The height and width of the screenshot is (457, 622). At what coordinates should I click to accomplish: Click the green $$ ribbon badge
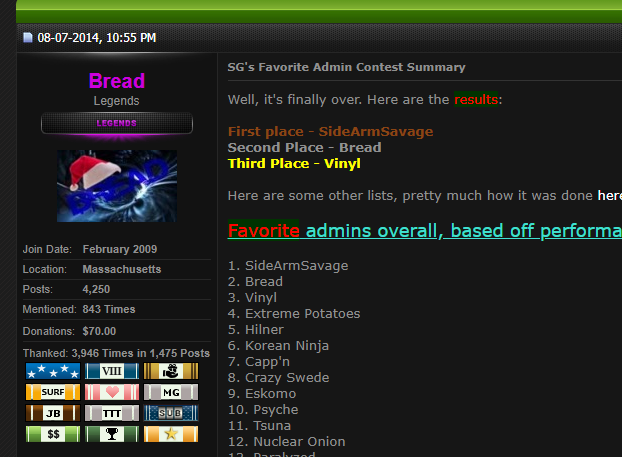click(x=53, y=434)
